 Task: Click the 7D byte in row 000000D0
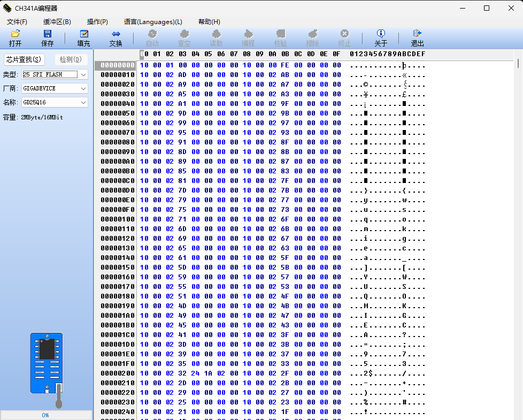click(182, 190)
